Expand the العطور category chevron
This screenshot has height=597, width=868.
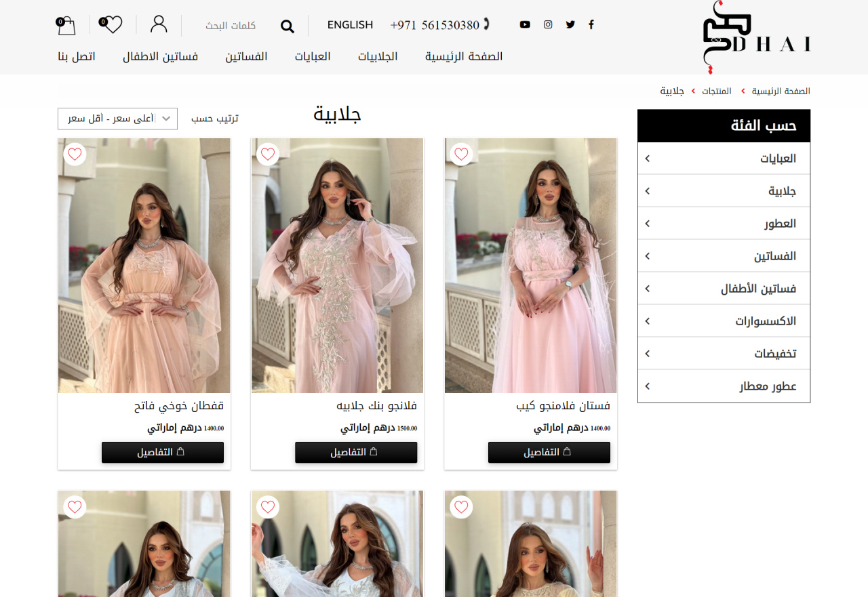[x=647, y=224]
